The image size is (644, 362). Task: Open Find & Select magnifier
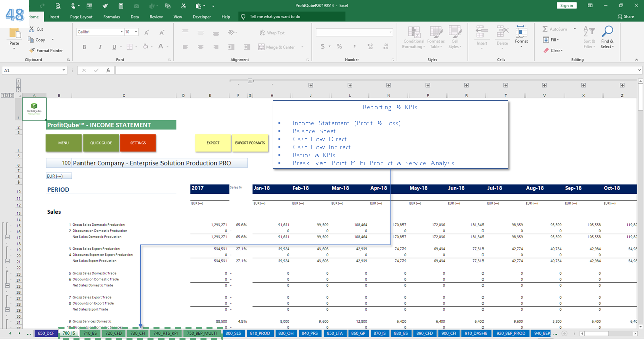(x=607, y=38)
